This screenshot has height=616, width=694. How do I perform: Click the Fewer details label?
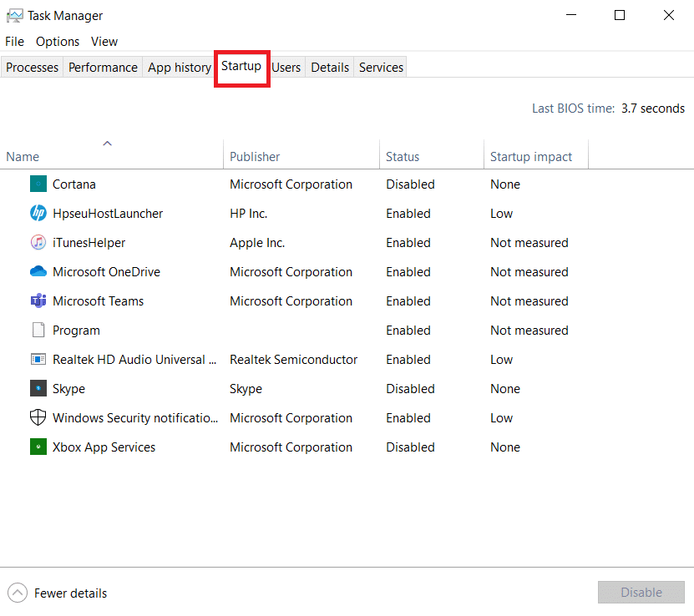(x=71, y=593)
